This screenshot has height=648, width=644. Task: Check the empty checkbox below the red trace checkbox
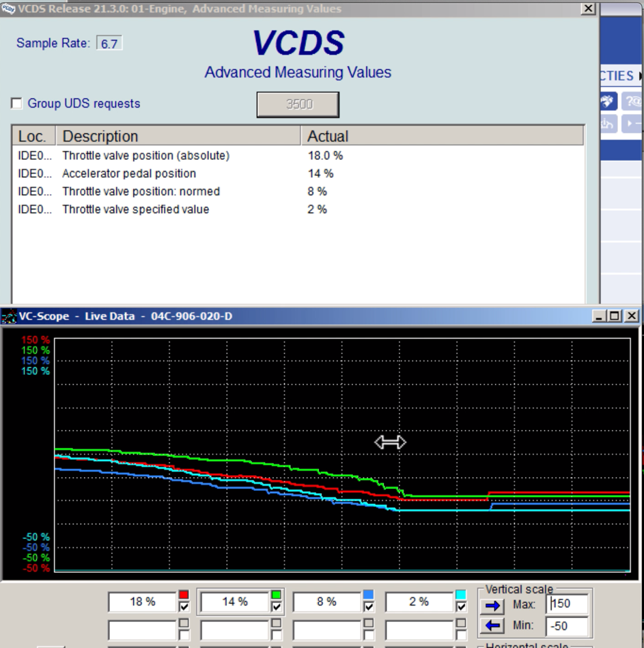(184, 635)
